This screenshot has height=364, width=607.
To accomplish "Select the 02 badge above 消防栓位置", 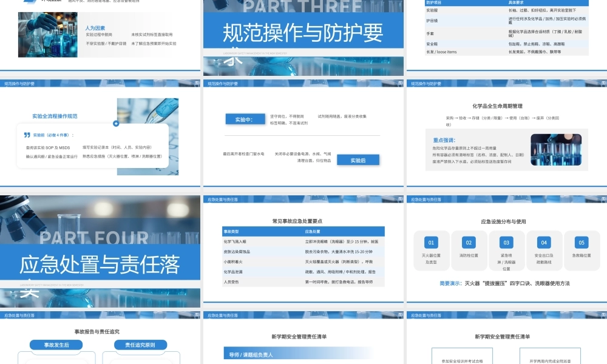I will point(469,243).
